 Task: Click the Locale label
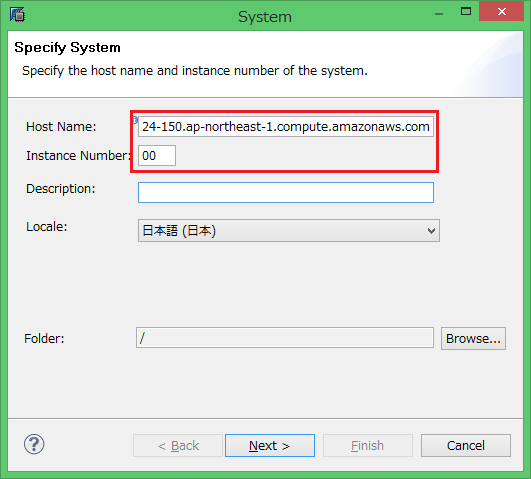point(47,227)
